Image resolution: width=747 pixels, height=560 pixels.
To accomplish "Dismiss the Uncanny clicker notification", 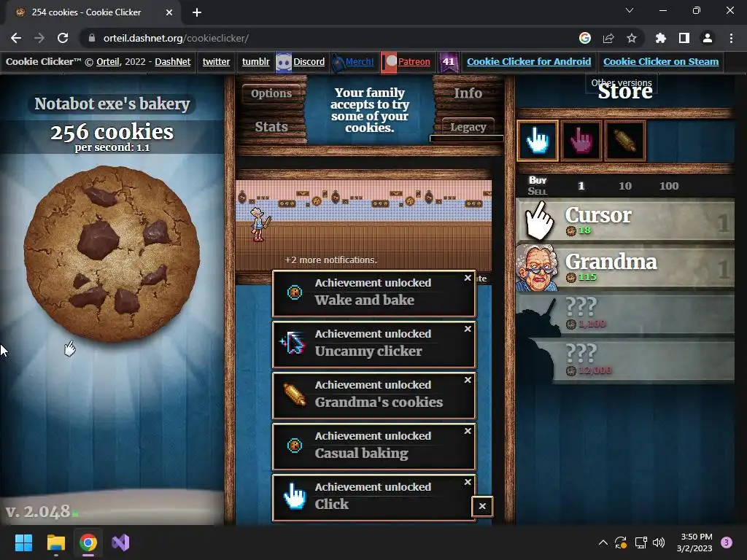I will coord(468,329).
